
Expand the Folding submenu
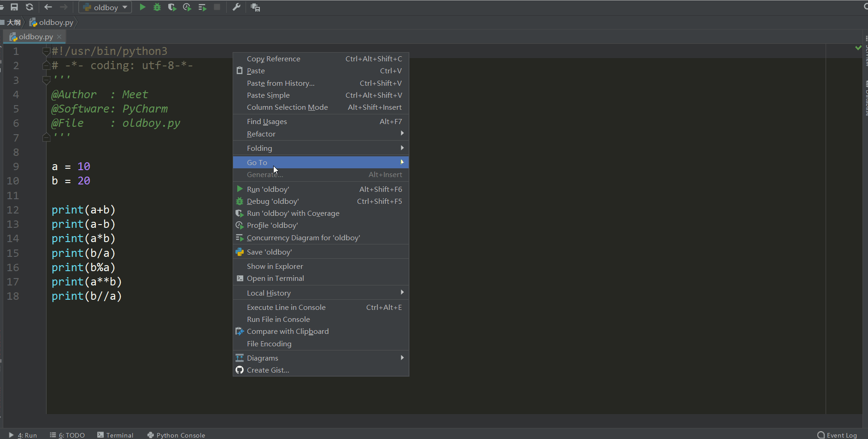click(x=321, y=148)
